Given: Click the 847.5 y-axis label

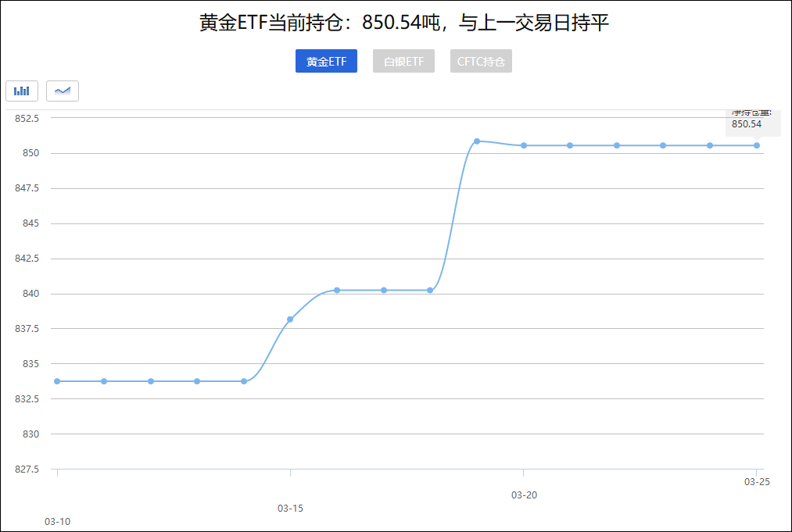Looking at the screenshot, I should pos(27,188).
